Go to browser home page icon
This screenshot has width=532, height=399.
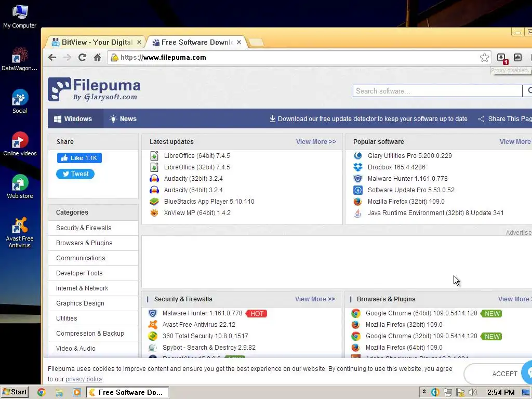97,57
